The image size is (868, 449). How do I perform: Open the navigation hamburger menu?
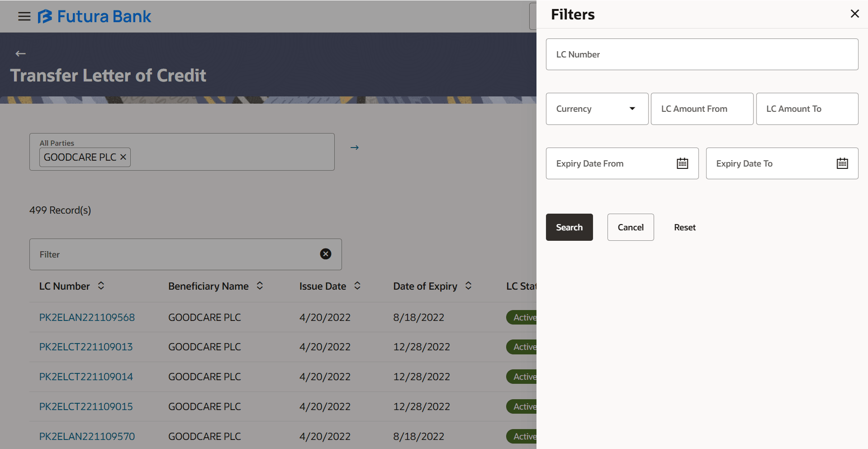tap(24, 16)
